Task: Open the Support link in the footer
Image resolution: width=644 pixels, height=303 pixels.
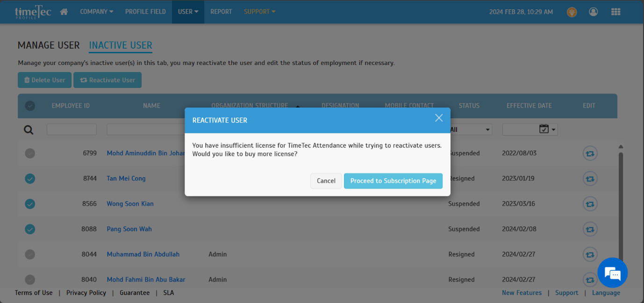Action: 566,293
